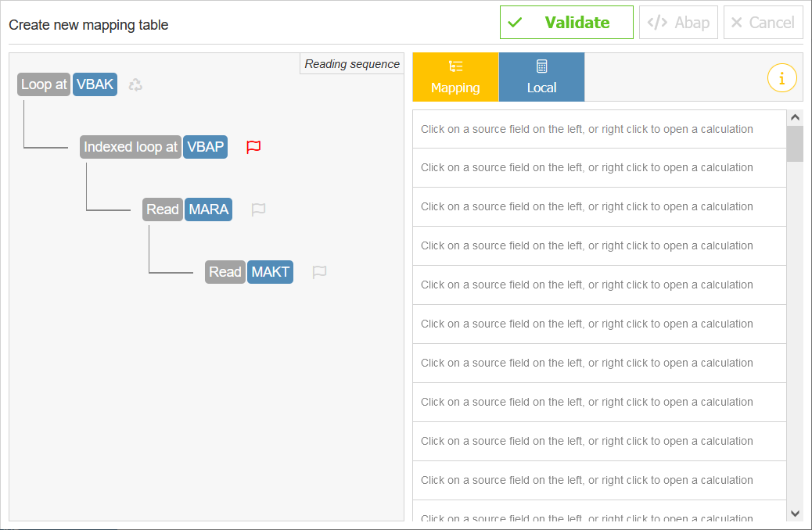Toggle the red flag on the VBAP node
Screen dimensions: 812x530
tap(253, 147)
